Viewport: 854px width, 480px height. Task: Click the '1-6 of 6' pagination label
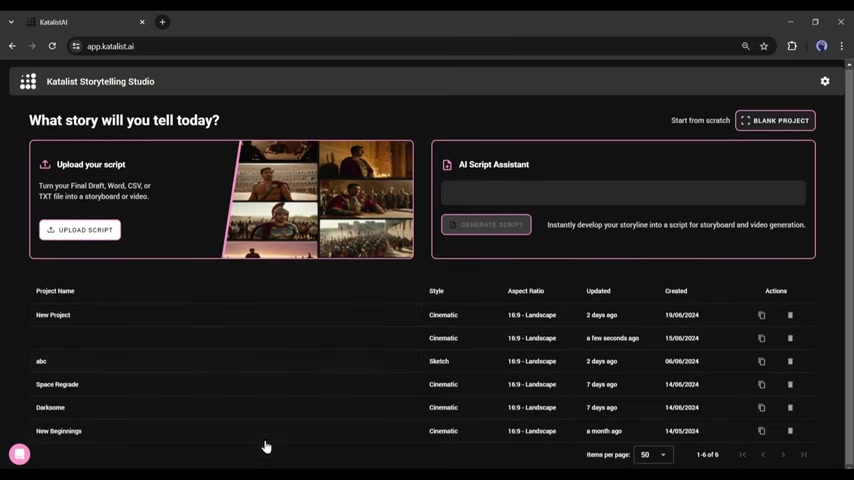(707, 454)
